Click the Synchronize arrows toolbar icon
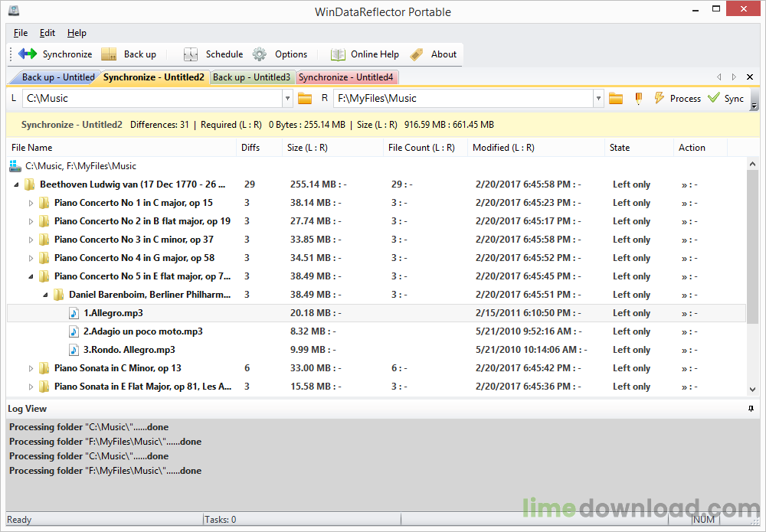This screenshot has width=766, height=532. point(28,54)
